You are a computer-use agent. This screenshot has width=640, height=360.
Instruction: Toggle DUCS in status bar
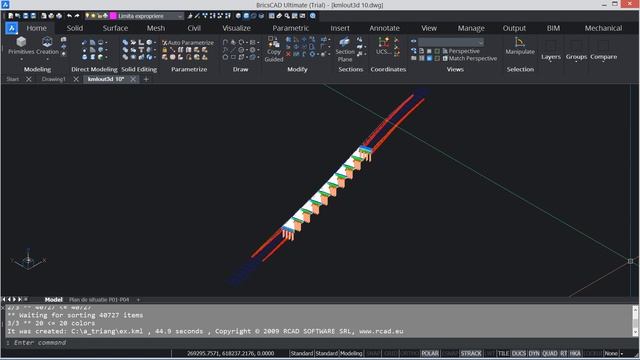point(519,353)
